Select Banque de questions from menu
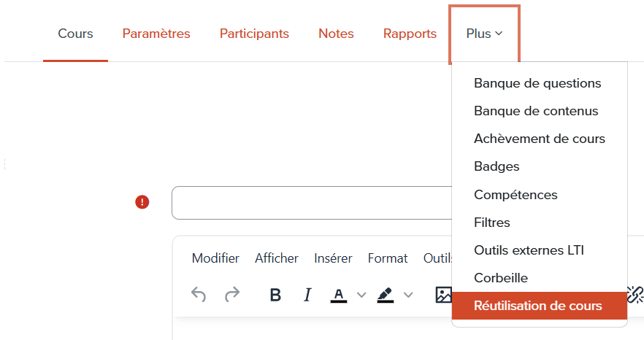This screenshot has width=644, height=340. (537, 83)
